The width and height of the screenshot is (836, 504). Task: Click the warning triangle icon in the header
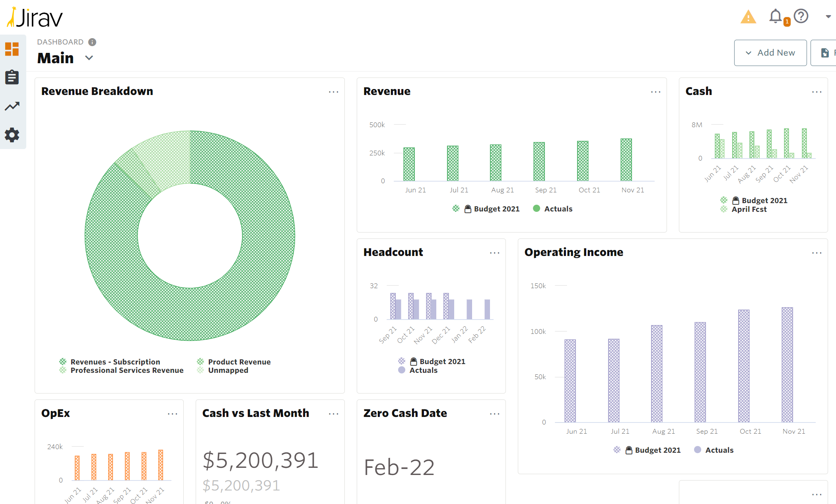pyautogui.click(x=748, y=17)
